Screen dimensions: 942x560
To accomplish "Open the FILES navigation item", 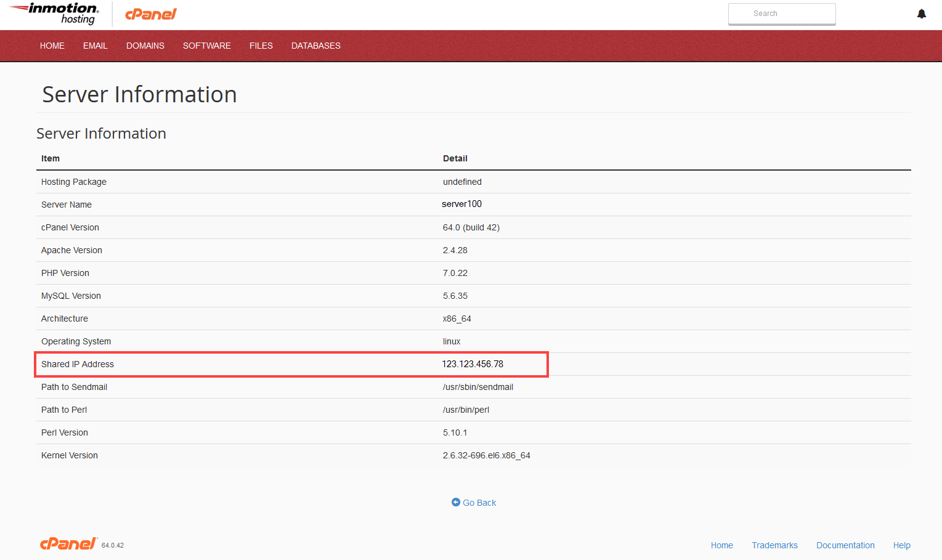I will 261,46.
